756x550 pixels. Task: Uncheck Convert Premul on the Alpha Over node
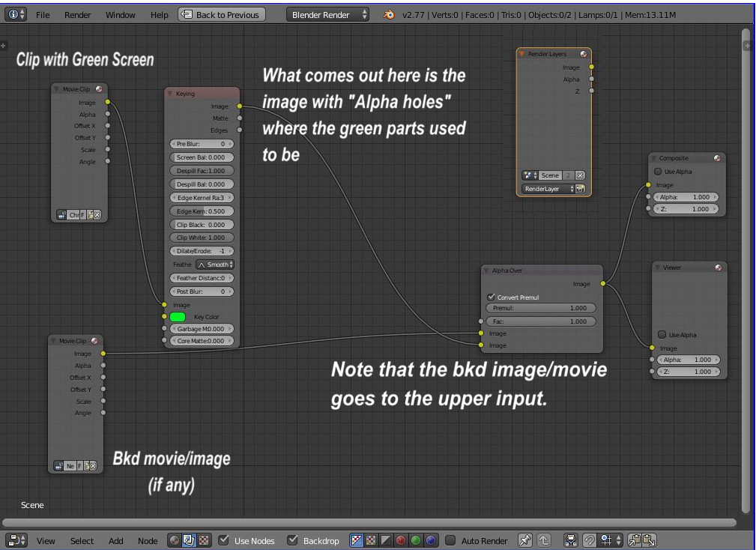click(492, 297)
